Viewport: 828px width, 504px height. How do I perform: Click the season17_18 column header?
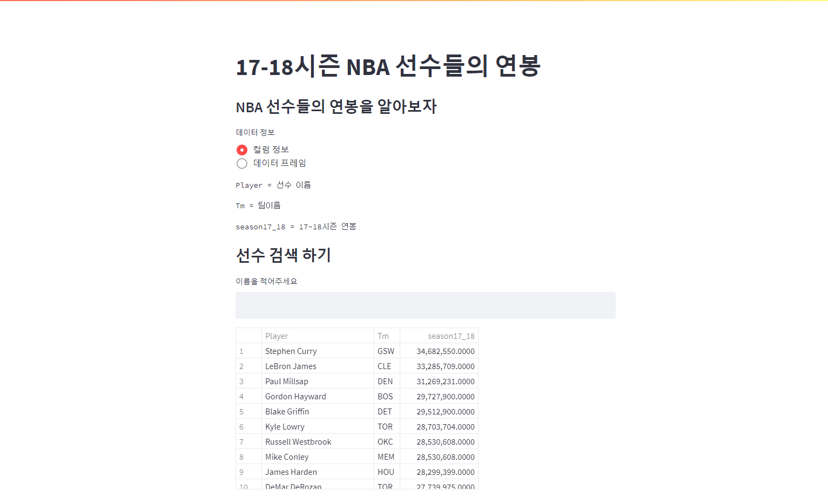coord(451,336)
